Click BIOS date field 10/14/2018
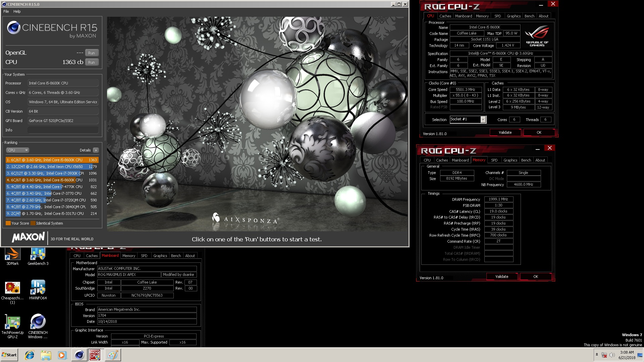Screen dimensions: 644x362 147,322
